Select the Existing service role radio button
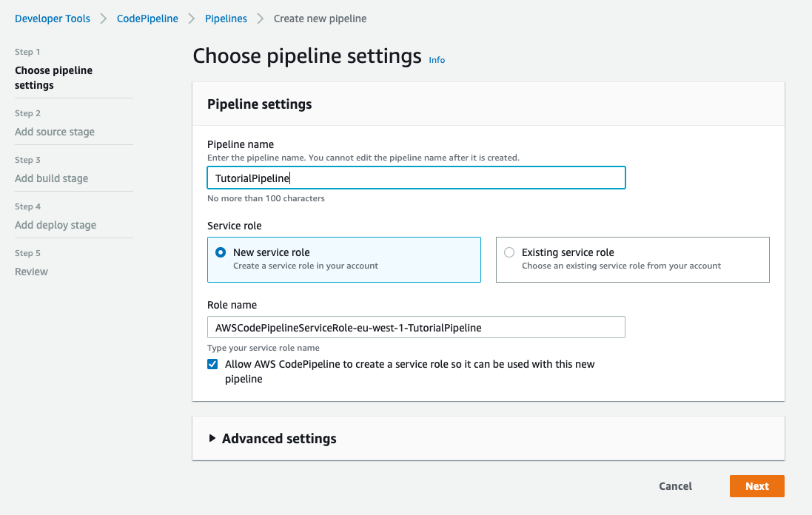 point(509,252)
